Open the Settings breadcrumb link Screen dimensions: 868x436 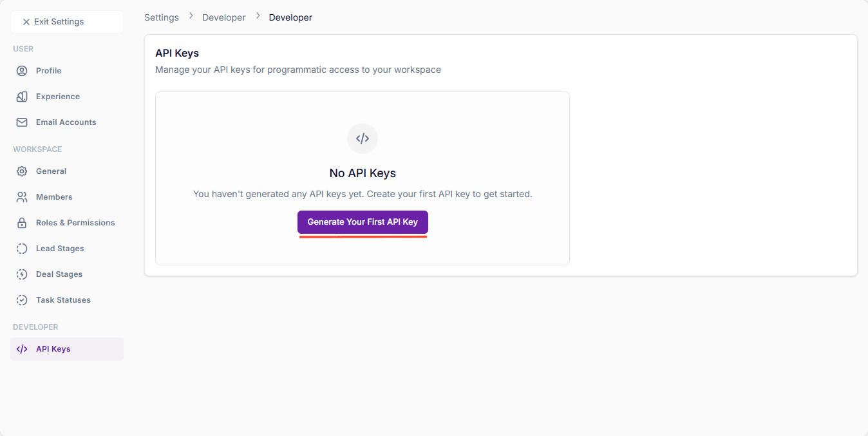point(161,17)
